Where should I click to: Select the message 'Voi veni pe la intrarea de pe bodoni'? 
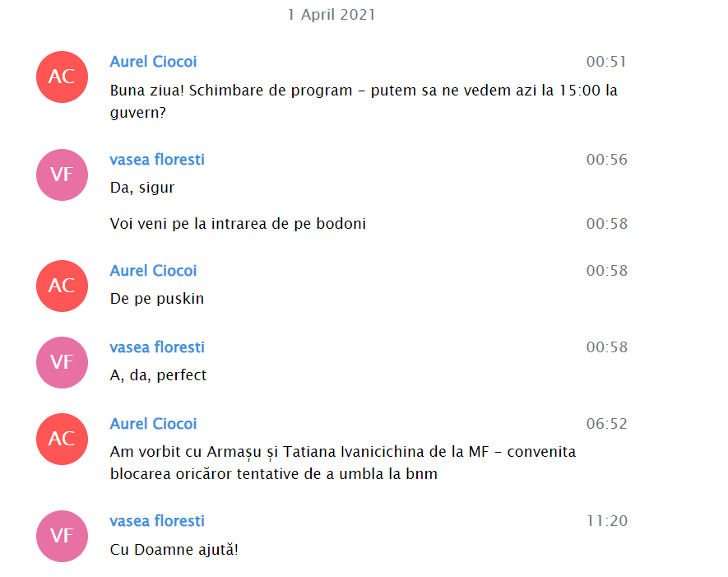(238, 224)
